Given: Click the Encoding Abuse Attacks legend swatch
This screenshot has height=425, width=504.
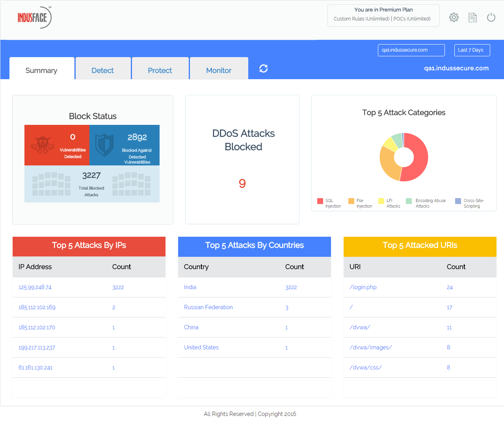Looking at the screenshot, I should click(409, 201).
